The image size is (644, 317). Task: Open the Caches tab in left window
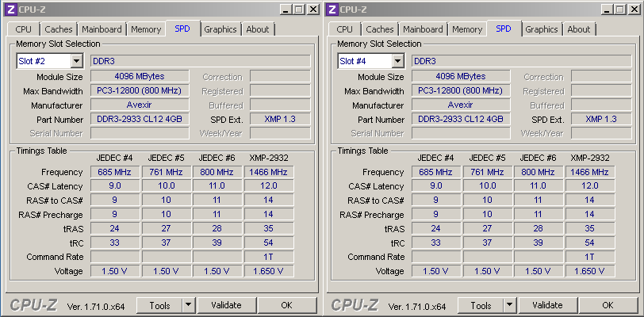click(x=59, y=29)
